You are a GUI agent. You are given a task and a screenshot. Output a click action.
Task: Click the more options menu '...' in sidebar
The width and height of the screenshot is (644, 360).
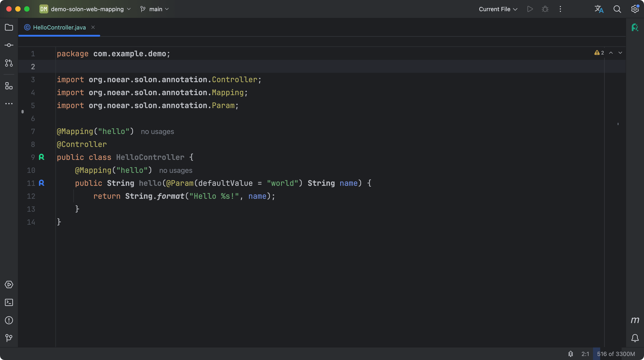pos(9,104)
